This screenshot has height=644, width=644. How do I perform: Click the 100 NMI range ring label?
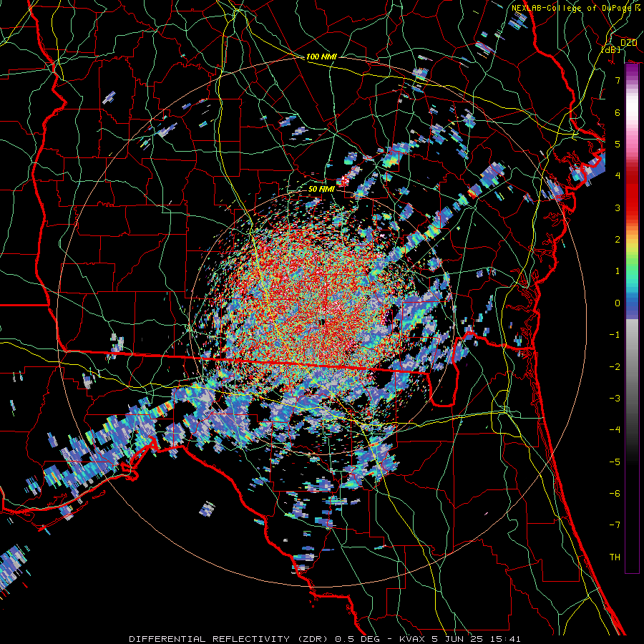point(321,57)
